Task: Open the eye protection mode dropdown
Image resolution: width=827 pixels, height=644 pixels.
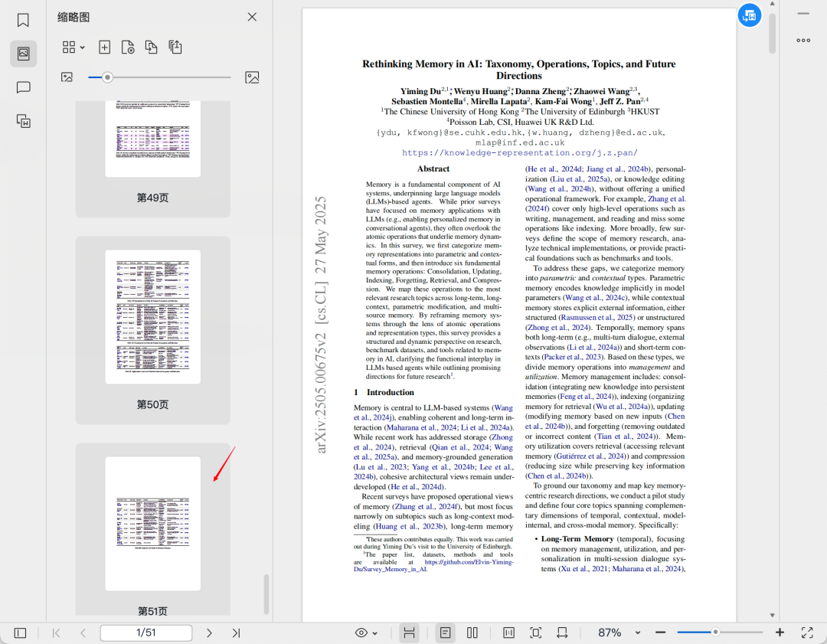Action: tap(367, 633)
